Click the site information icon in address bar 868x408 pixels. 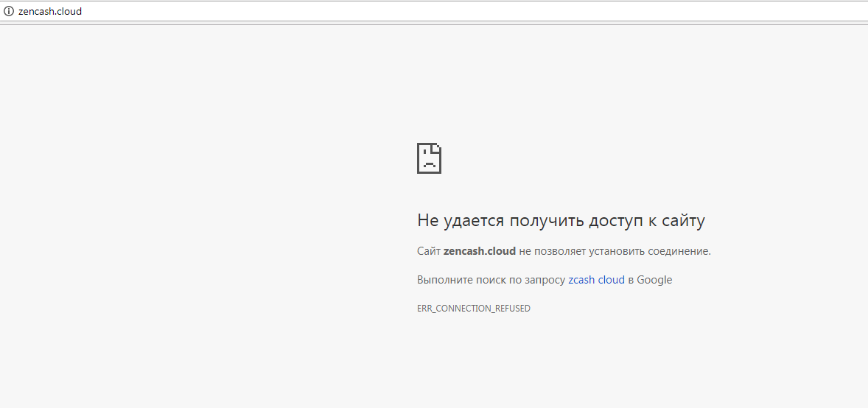point(9,12)
